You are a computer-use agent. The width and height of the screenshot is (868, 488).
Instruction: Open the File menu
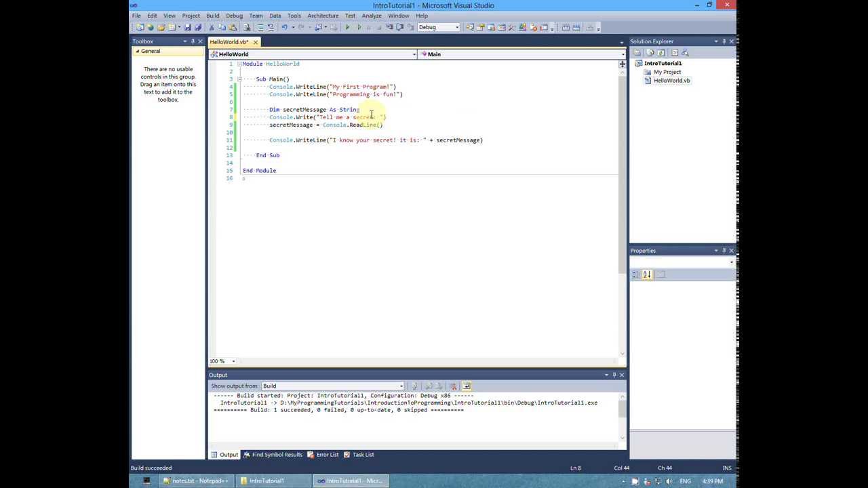[x=136, y=16]
